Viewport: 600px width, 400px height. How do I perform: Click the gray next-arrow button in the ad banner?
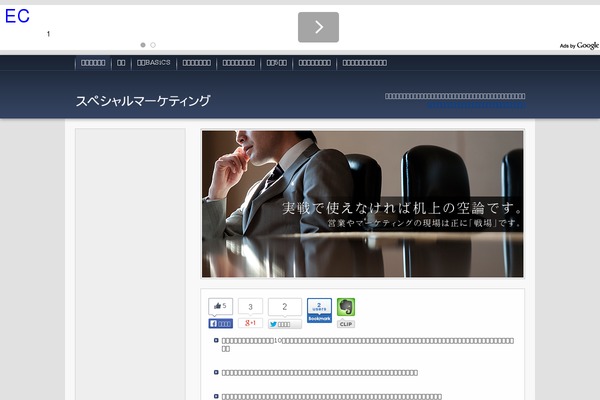pyautogui.click(x=318, y=27)
